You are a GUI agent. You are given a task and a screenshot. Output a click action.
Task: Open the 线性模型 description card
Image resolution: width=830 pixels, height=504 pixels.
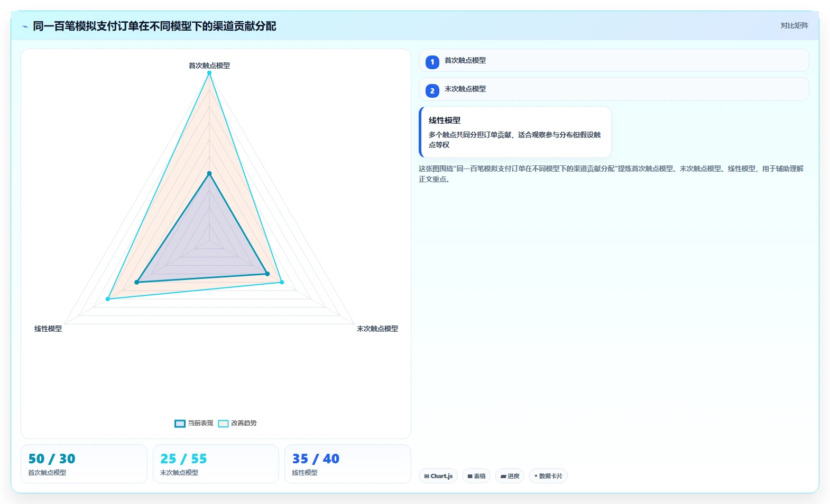coord(515,132)
